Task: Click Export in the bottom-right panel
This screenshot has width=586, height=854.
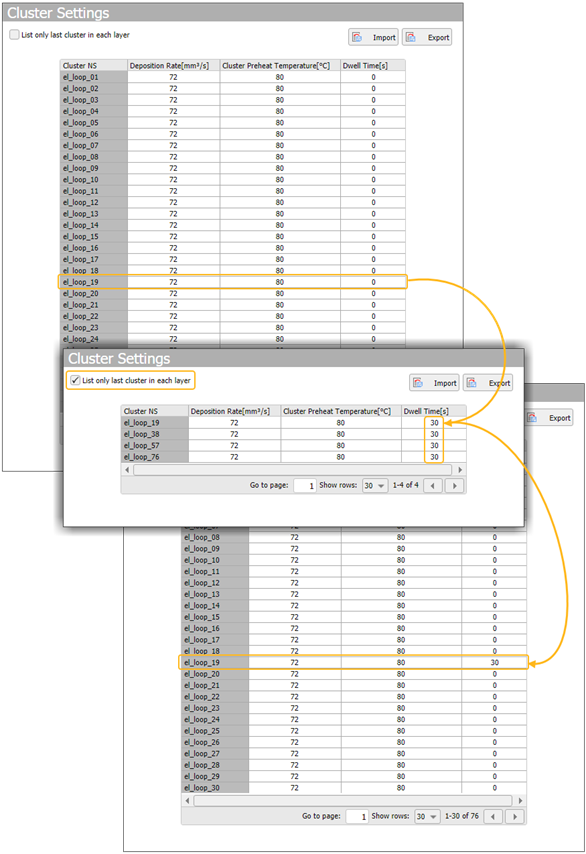Action: [549, 417]
